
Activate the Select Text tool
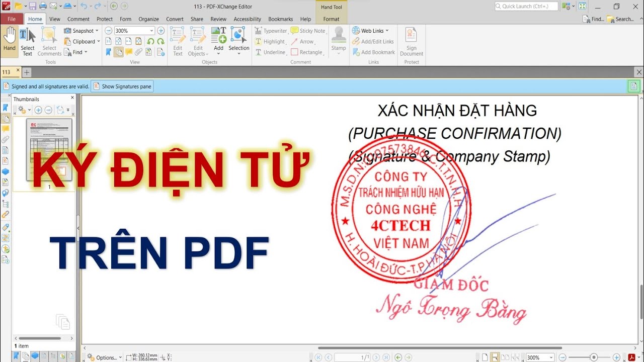[x=27, y=42]
